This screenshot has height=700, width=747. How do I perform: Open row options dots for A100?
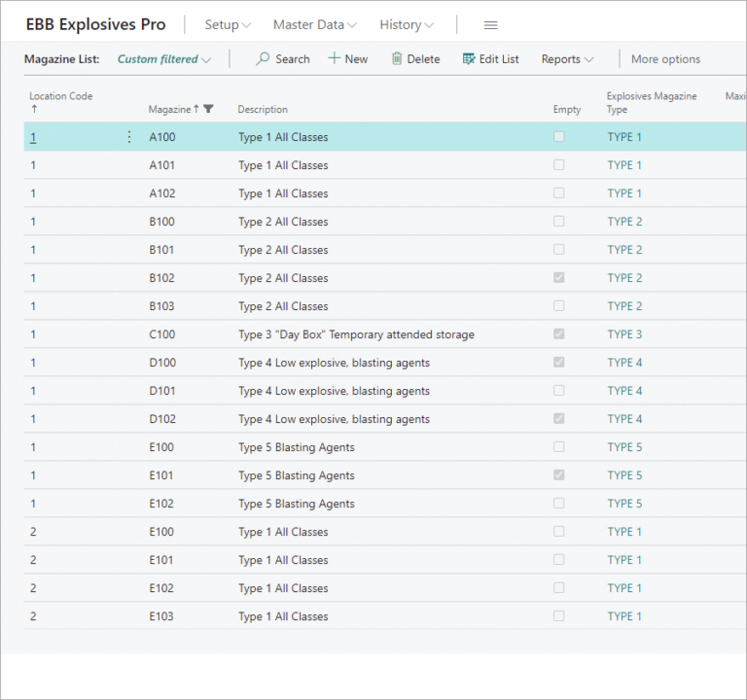129,137
